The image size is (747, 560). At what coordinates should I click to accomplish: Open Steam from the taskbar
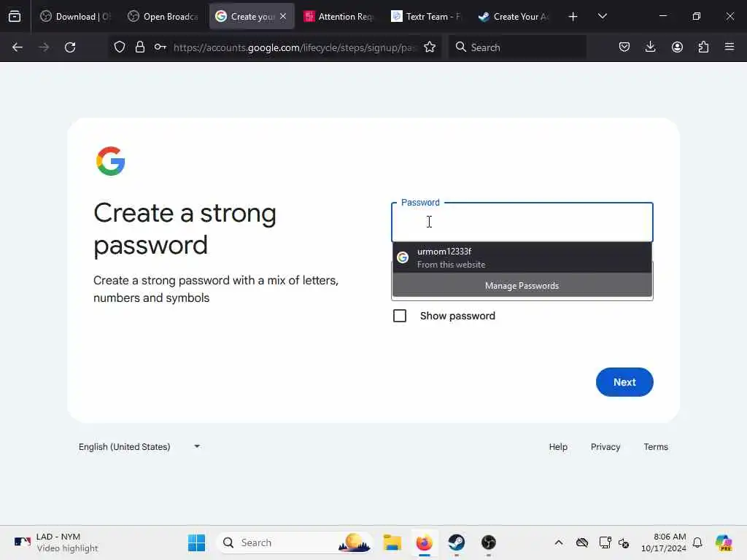click(457, 542)
